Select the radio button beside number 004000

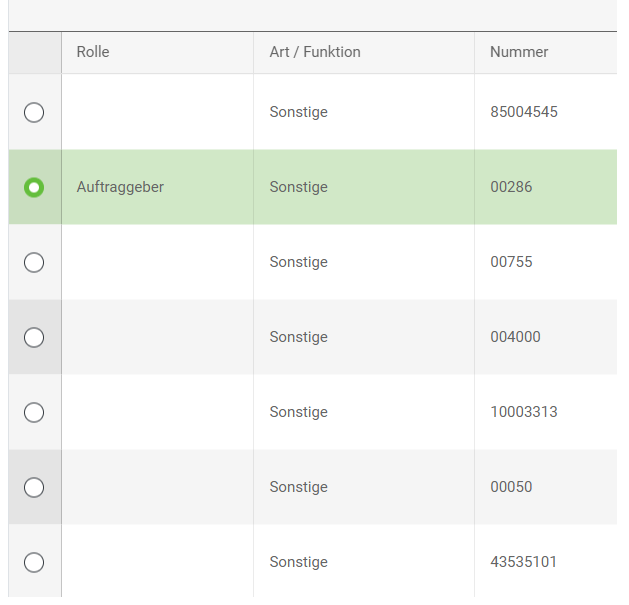point(34,337)
